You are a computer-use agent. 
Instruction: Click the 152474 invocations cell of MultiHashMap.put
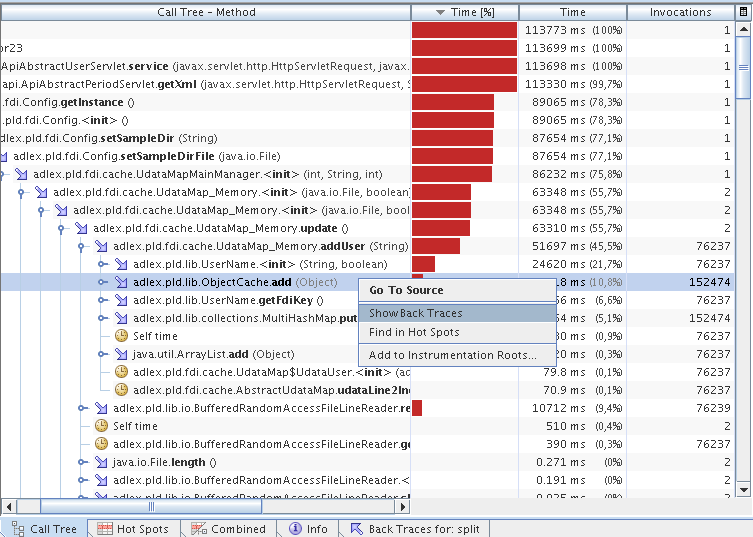[680, 318]
